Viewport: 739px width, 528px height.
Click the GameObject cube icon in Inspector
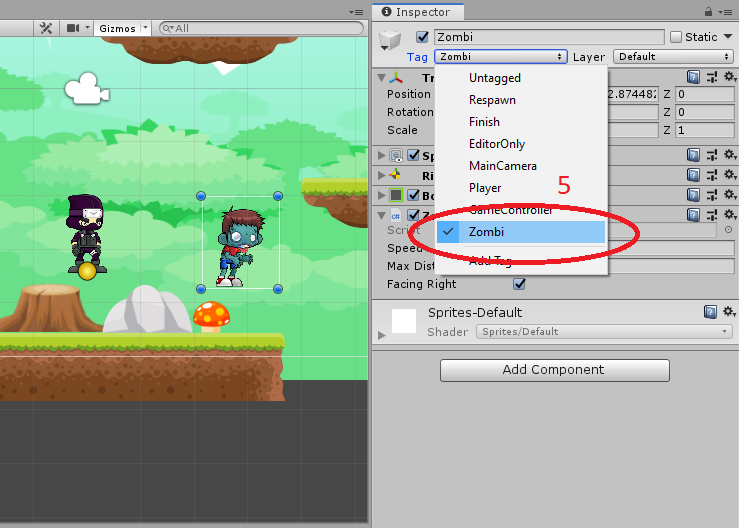[391, 39]
